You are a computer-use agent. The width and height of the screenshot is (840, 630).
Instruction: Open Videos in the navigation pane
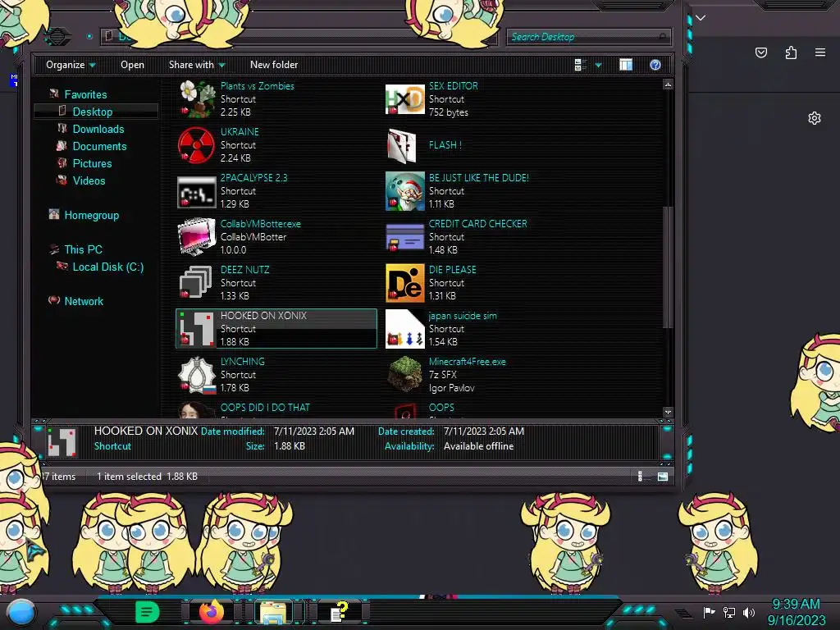89,180
